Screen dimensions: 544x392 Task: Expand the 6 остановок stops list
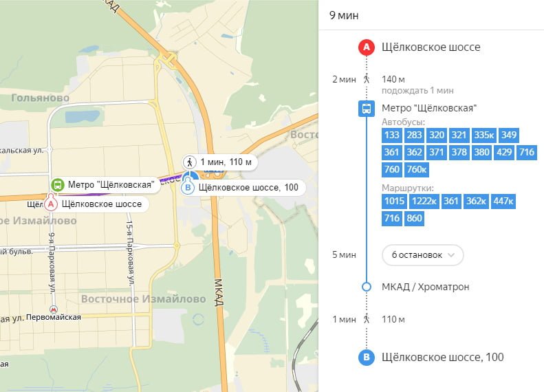tap(422, 255)
